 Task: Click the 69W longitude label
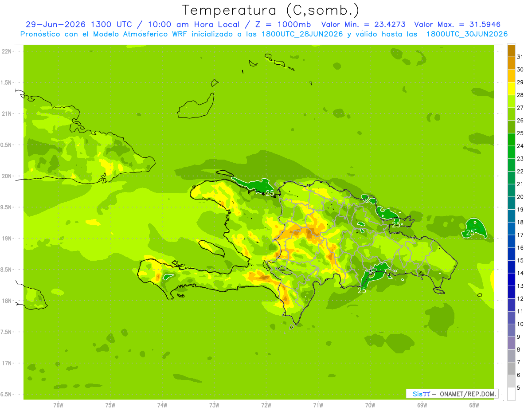tap(422, 405)
